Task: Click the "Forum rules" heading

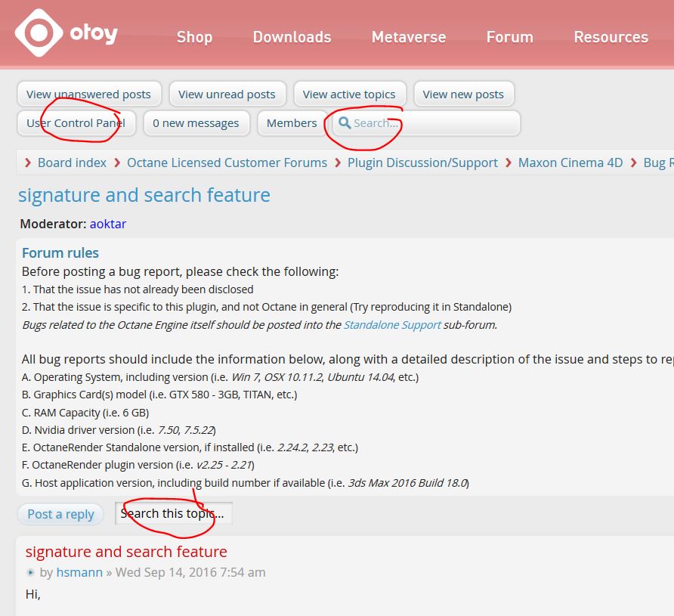Action: (60, 252)
